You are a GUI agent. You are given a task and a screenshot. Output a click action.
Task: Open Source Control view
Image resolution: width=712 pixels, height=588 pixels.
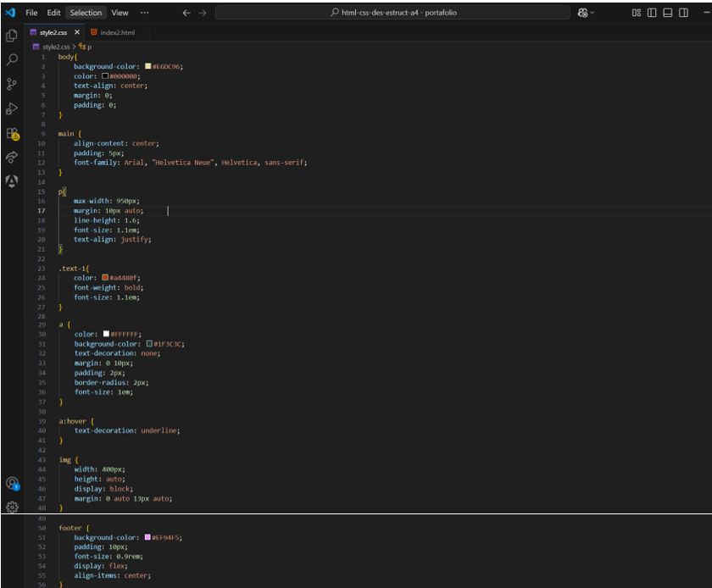(12, 84)
